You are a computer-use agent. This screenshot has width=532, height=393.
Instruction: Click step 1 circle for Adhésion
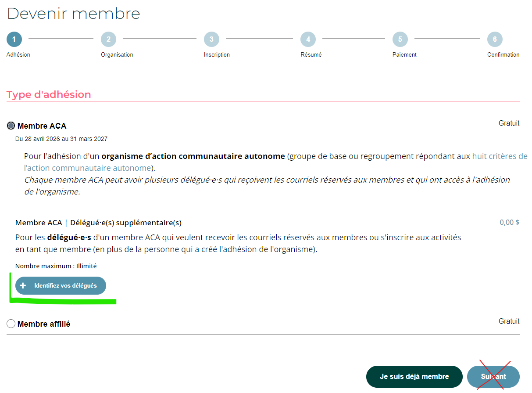(14, 40)
